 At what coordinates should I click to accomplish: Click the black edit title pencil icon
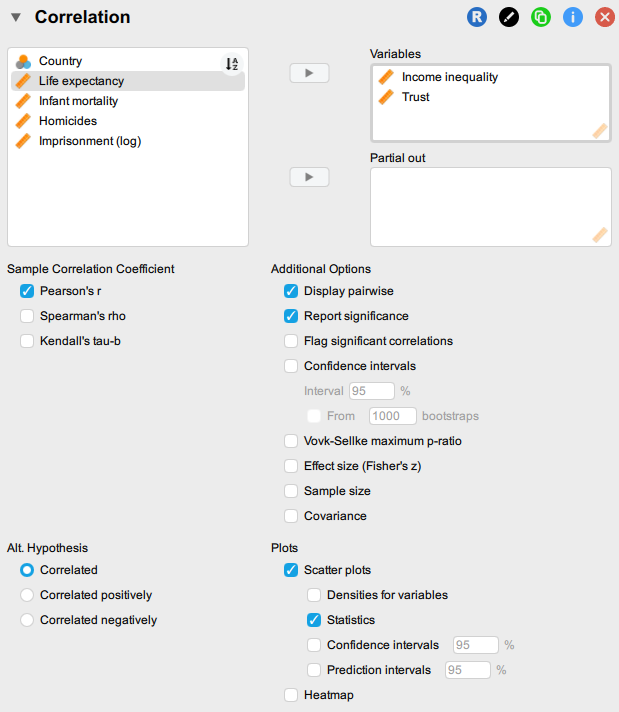pyautogui.click(x=509, y=17)
